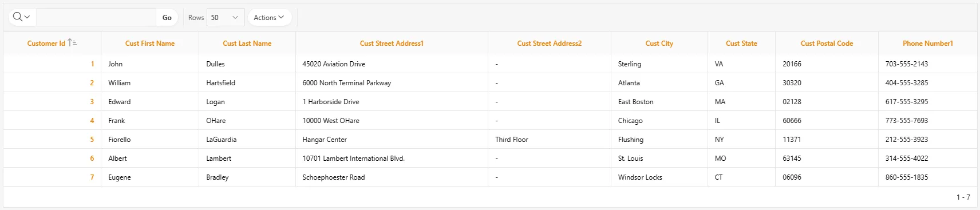The image size is (980, 210).
Task: Select the row for customer John Dulles
Action: (490, 64)
